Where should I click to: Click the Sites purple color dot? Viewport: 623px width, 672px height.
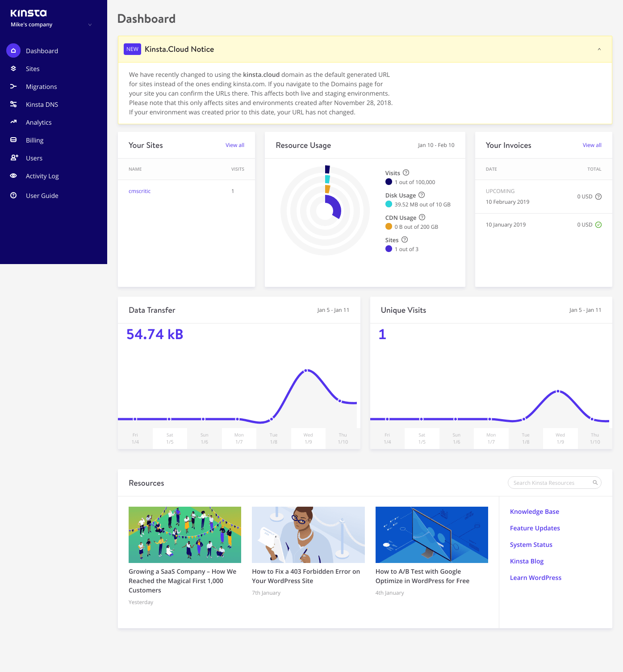(x=389, y=249)
